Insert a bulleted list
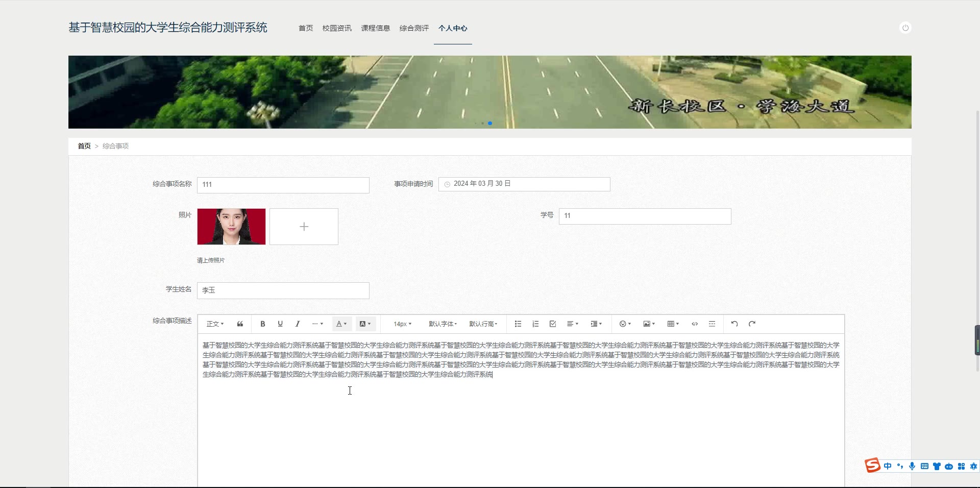The image size is (980, 488). point(518,324)
